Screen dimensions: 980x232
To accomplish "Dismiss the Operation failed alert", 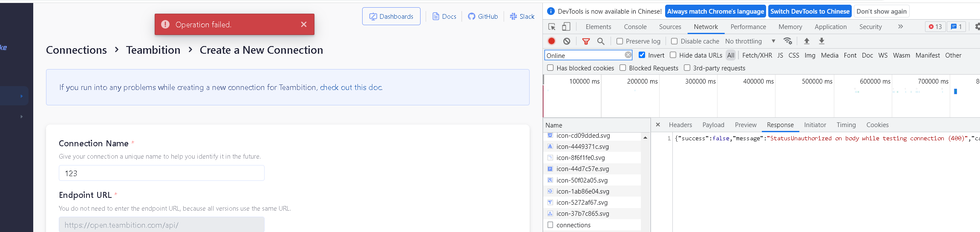I will [304, 24].
